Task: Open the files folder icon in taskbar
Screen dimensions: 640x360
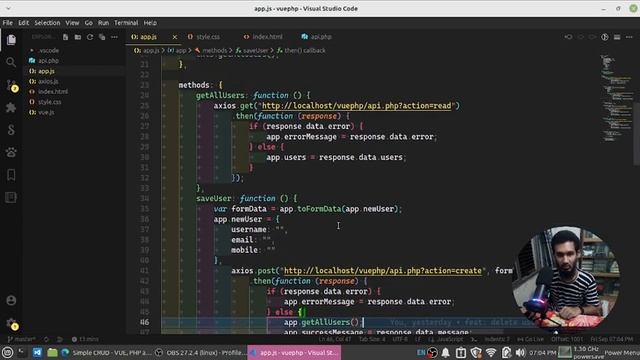Action: tap(52, 353)
